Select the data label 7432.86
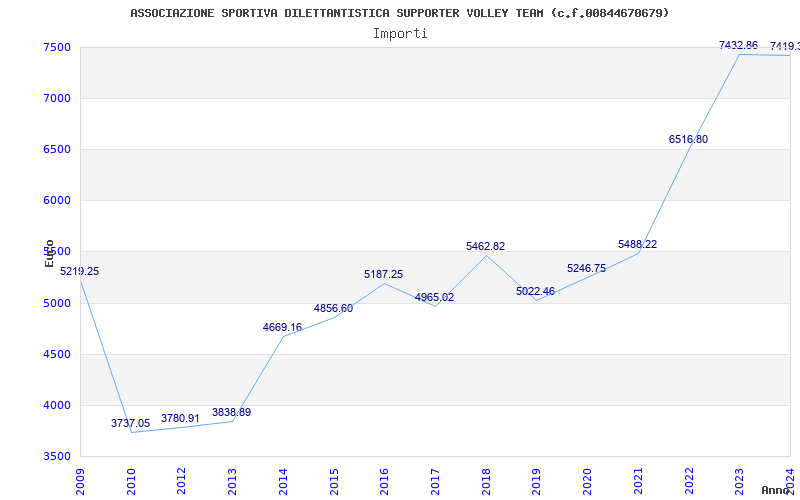800x500 pixels. [x=738, y=45]
